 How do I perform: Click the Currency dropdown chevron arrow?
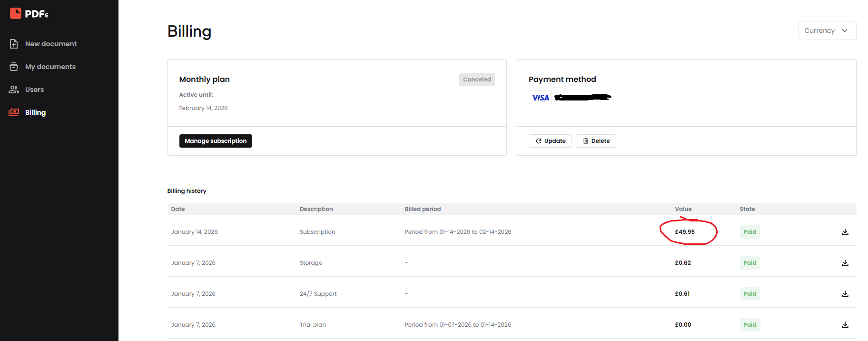coord(845,30)
